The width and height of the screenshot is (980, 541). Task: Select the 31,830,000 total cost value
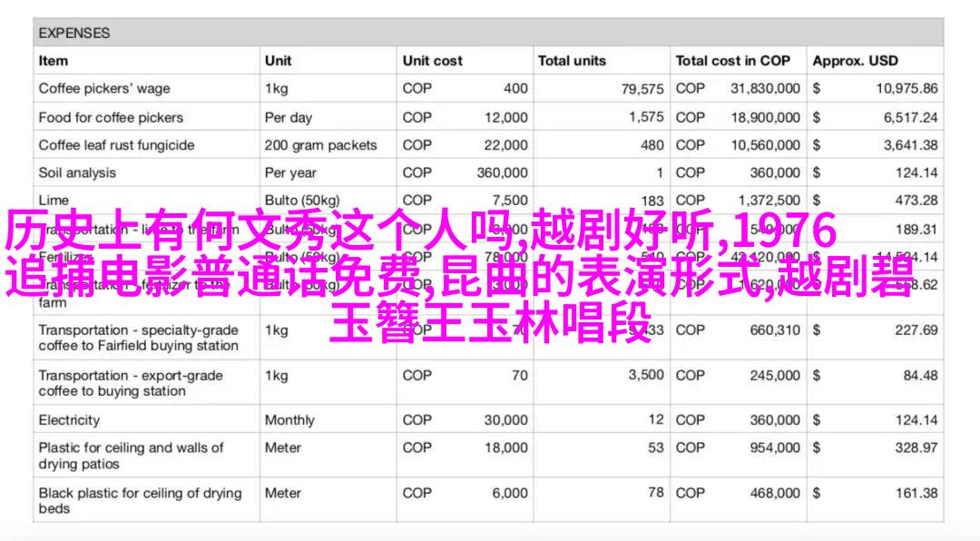click(765, 89)
